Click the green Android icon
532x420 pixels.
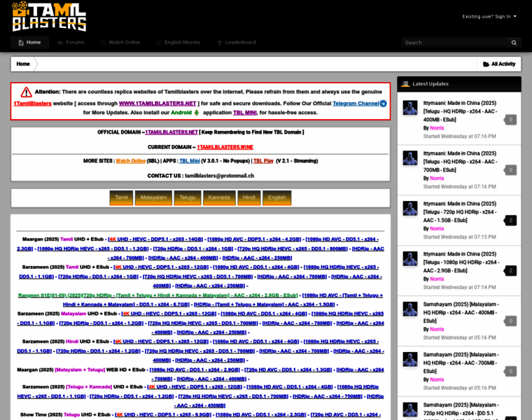coord(197,113)
